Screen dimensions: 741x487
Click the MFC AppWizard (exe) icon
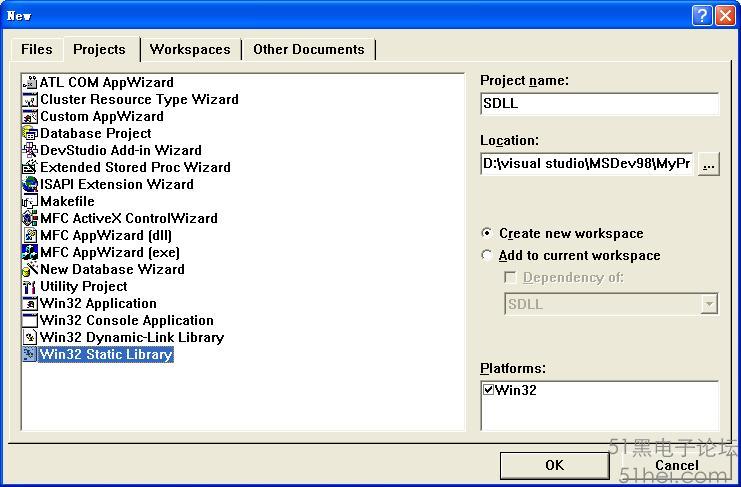click(x=30, y=252)
